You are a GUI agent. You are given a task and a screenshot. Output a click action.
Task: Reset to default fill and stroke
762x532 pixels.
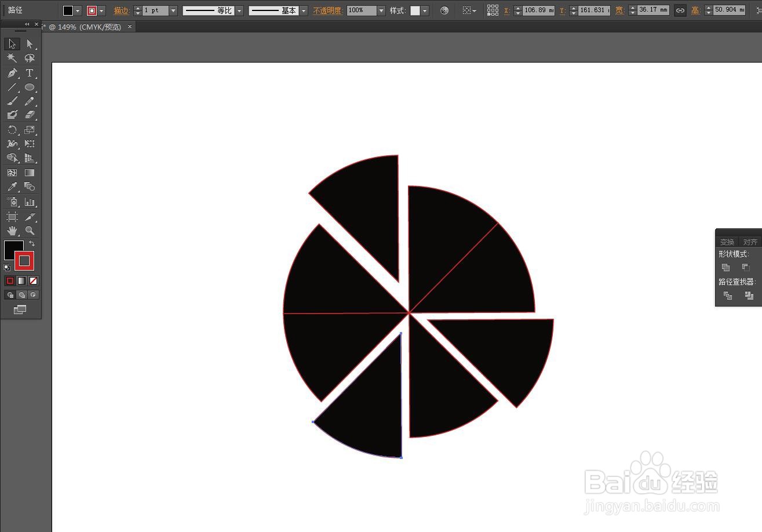click(7, 268)
